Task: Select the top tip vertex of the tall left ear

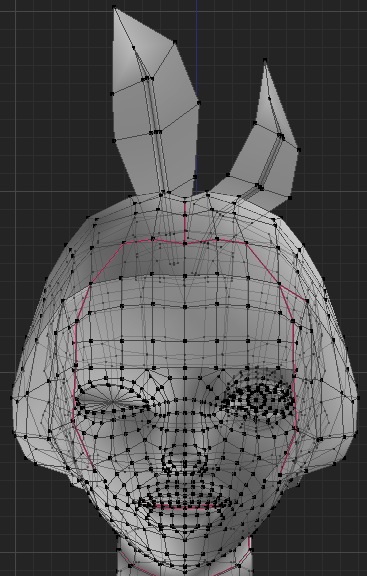Action: tap(114, 7)
